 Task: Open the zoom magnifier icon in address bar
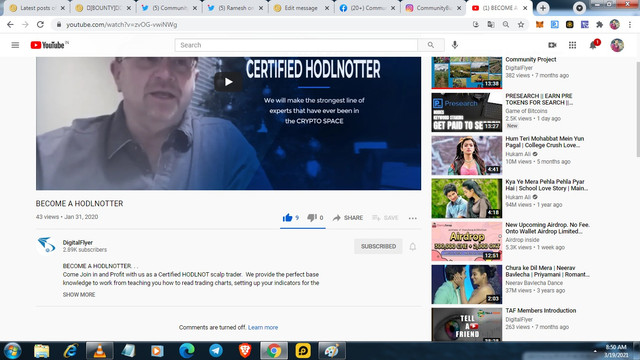coord(506,24)
